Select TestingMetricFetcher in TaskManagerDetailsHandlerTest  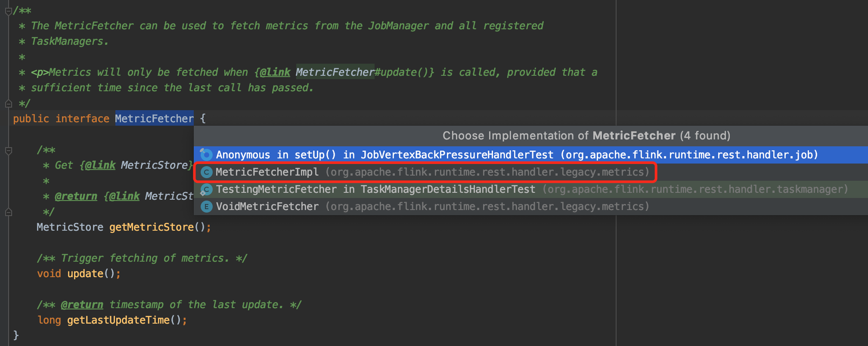coord(531,189)
